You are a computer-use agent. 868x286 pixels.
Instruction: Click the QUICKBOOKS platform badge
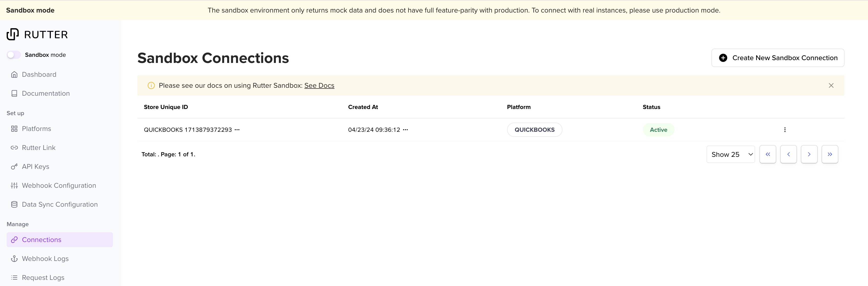tap(534, 130)
